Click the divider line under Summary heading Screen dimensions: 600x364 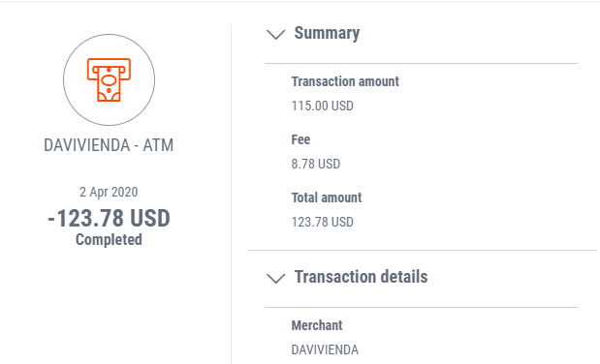421,63
